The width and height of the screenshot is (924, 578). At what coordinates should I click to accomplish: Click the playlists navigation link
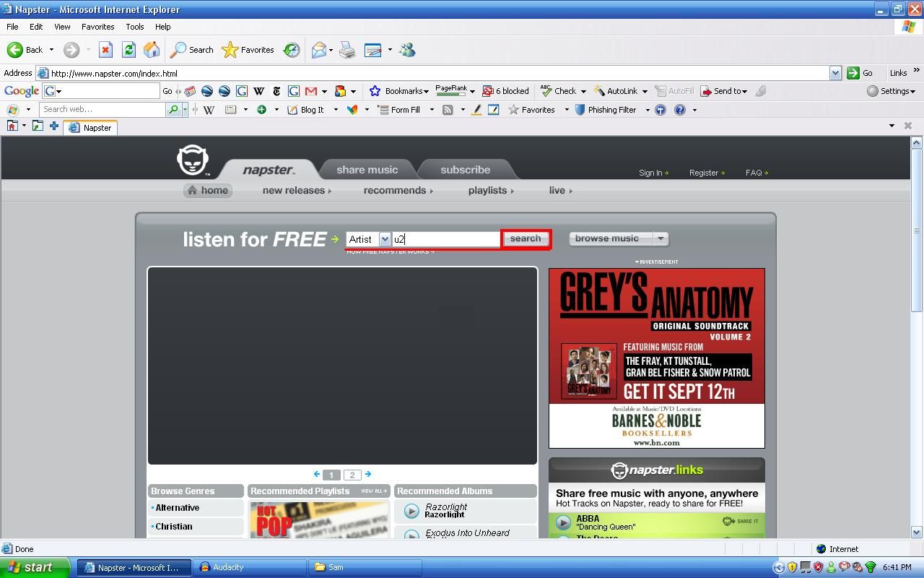tap(491, 191)
